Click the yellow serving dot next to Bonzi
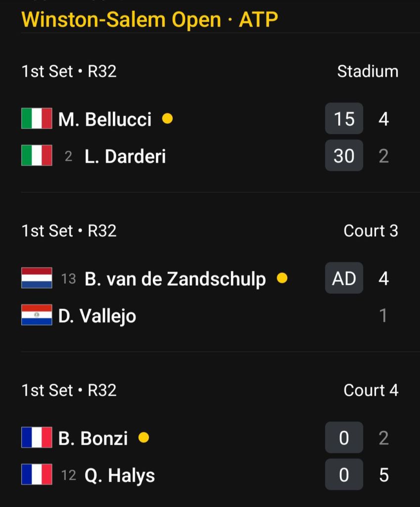 click(143, 438)
